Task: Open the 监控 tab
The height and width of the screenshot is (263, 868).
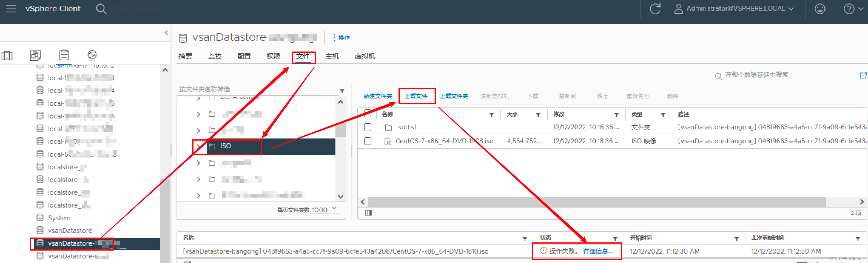Action: pyautogui.click(x=215, y=56)
